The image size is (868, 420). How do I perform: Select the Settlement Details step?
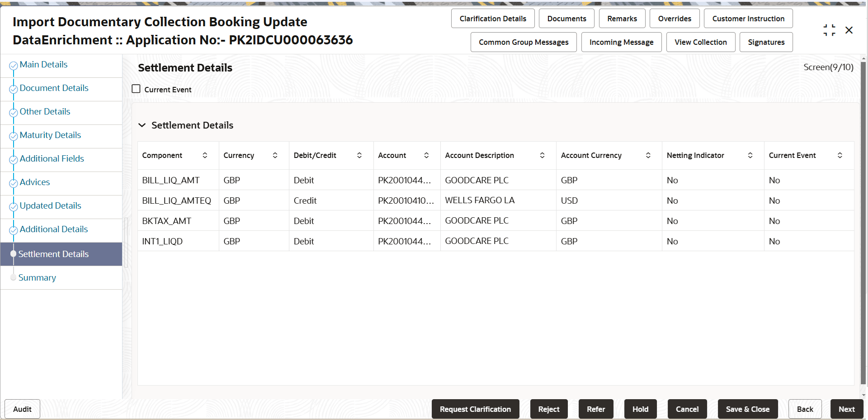click(x=61, y=254)
